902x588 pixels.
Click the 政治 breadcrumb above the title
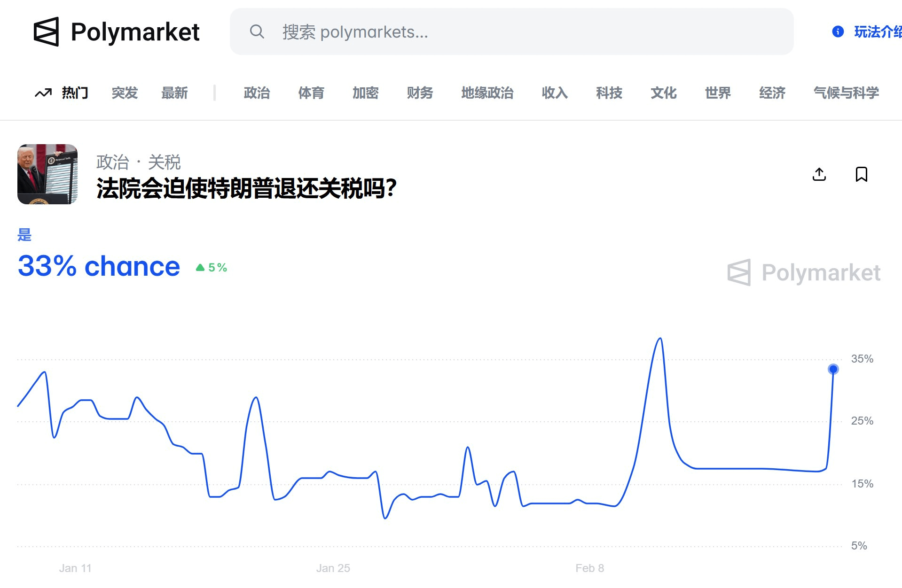point(113,162)
